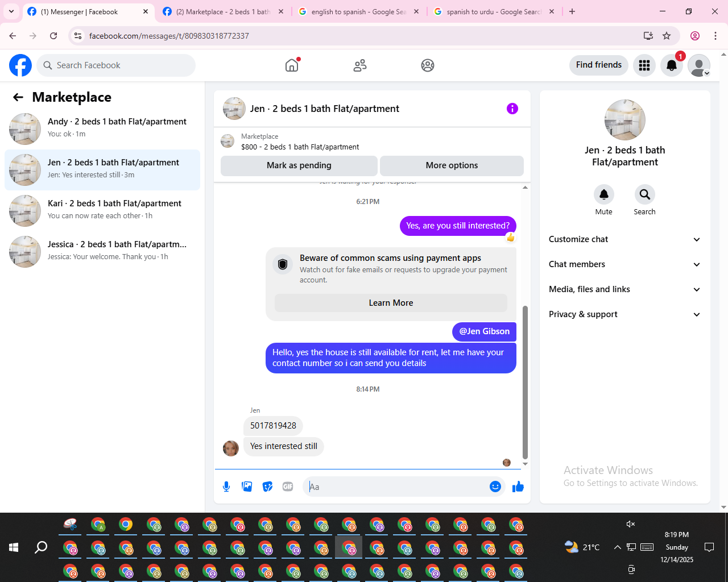The image size is (728, 582).
Task: Click Mark as pending button
Action: click(299, 165)
